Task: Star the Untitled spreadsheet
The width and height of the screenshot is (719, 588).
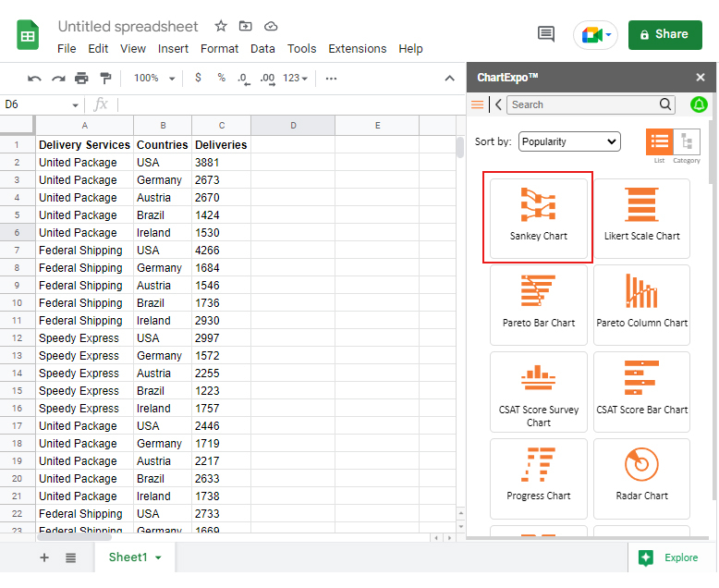Action: [x=221, y=26]
